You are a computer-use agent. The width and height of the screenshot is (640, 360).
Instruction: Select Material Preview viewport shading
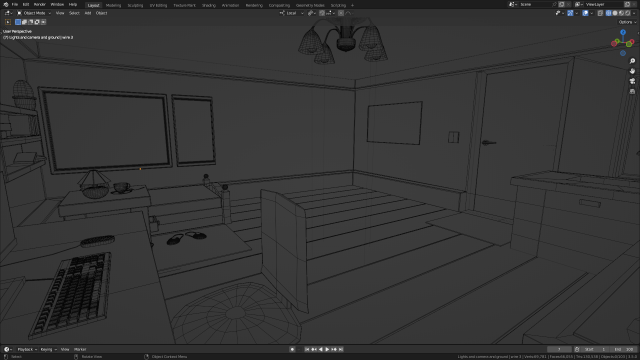(621, 13)
